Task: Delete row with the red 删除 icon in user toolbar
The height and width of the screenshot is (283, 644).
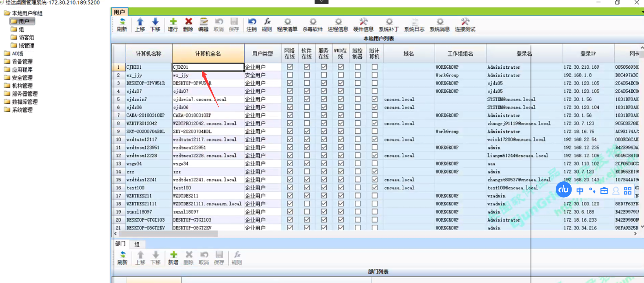Action: point(188,25)
